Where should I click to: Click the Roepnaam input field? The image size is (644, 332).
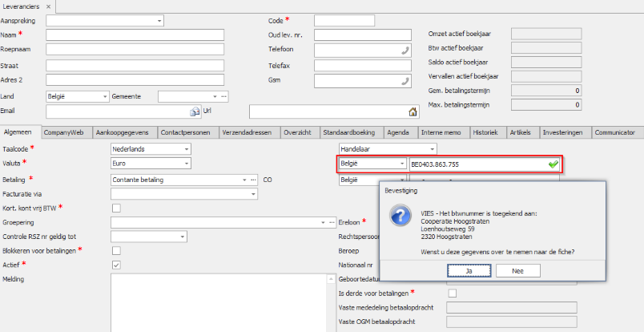pyautogui.click(x=135, y=50)
